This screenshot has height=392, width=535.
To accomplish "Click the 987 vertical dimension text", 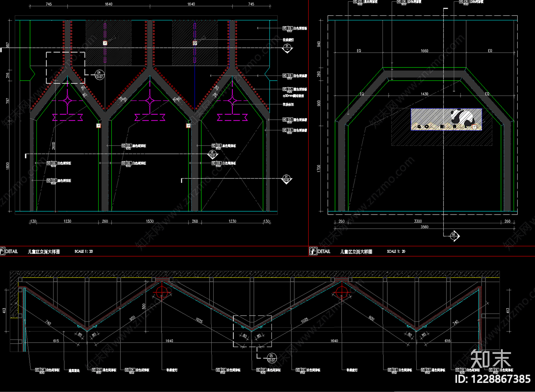I will [8, 45].
